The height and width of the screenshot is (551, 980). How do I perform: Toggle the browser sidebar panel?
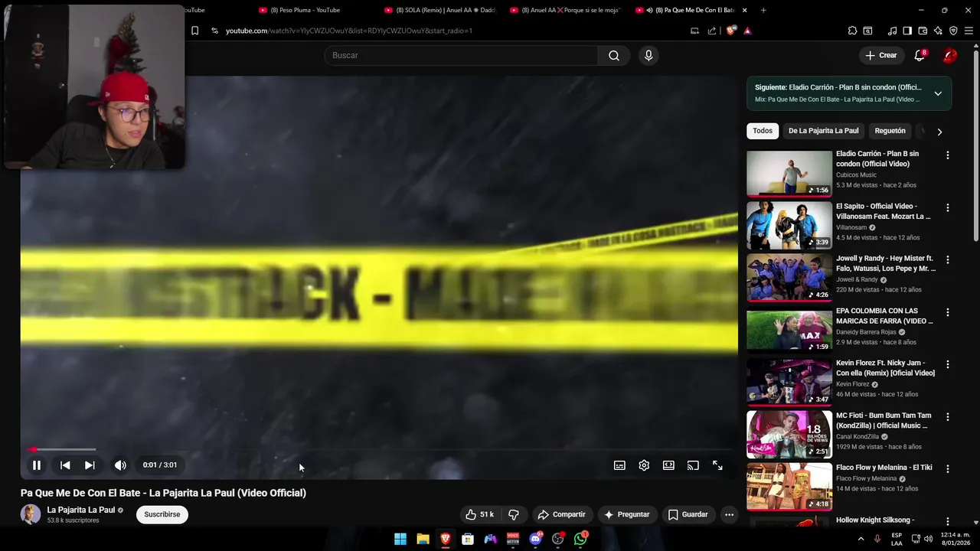click(x=907, y=31)
